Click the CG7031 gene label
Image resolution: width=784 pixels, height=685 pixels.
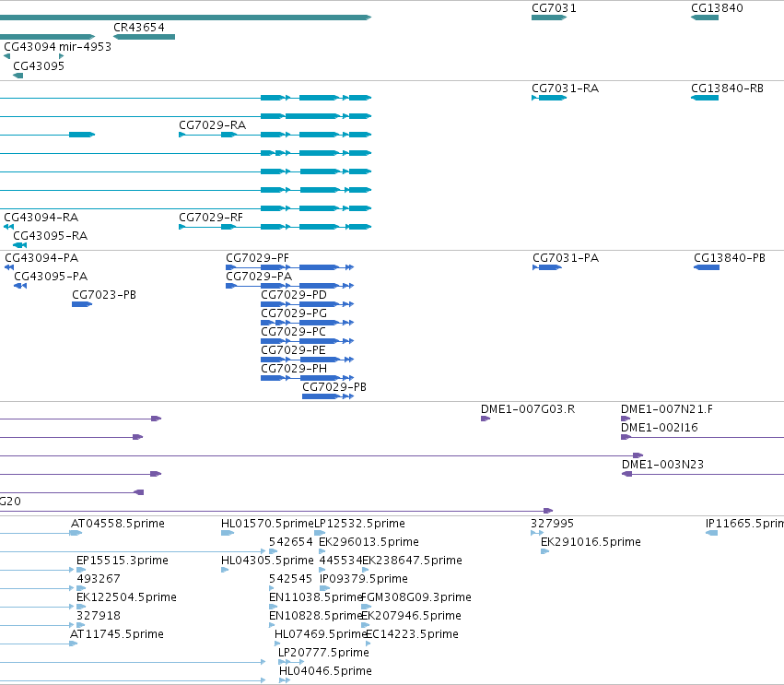pyautogui.click(x=554, y=8)
